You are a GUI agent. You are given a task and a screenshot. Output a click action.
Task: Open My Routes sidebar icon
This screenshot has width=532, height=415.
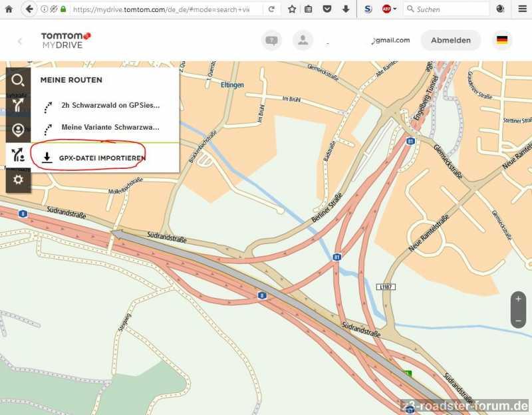pyautogui.click(x=18, y=155)
